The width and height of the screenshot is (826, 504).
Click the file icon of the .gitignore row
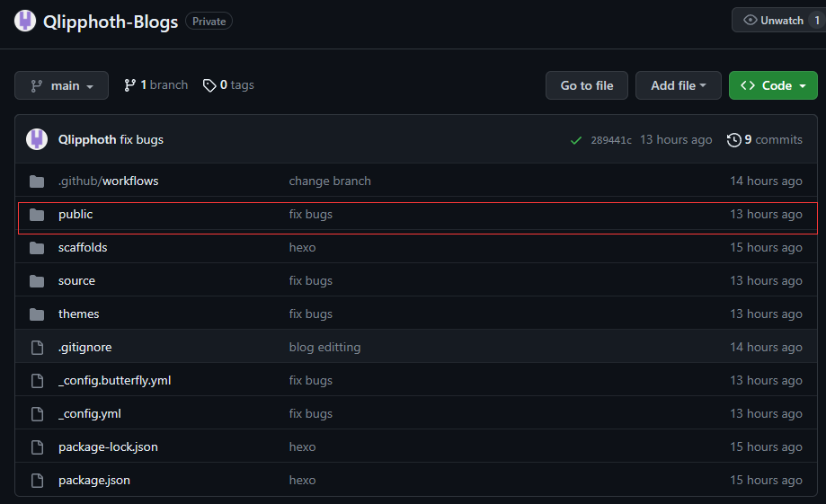pos(38,348)
